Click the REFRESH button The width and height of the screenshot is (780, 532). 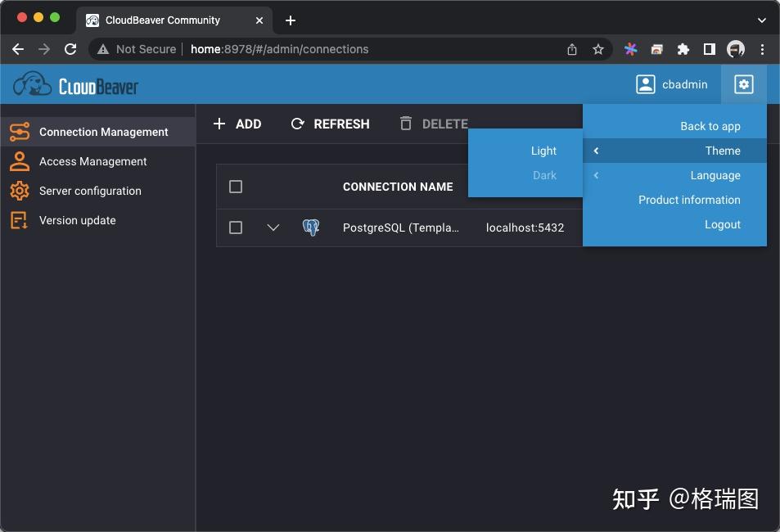pyautogui.click(x=331, y=124)
